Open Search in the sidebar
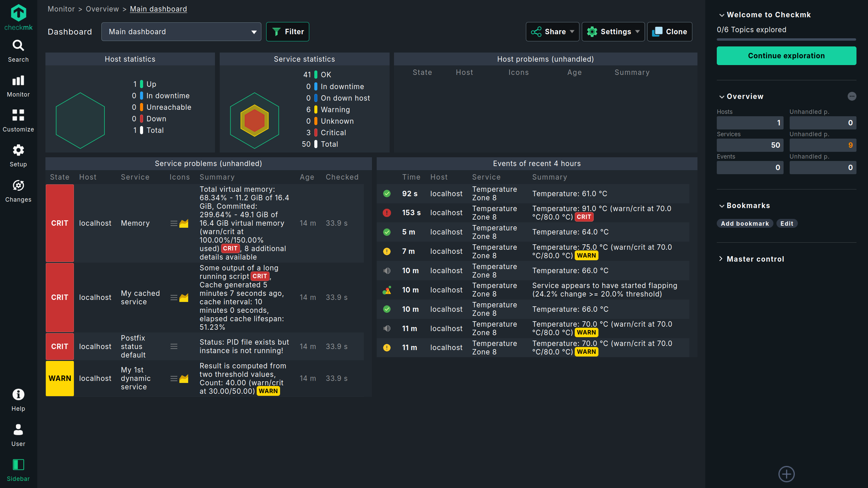The image size is (868, 488). tap(18, 50)
